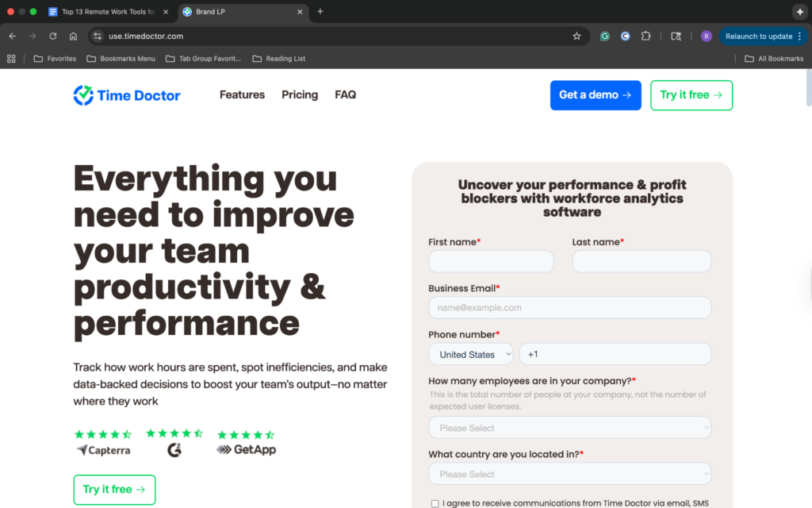
Task: Open the Chrome three-dot menu
Action: [x=800, y=37]
